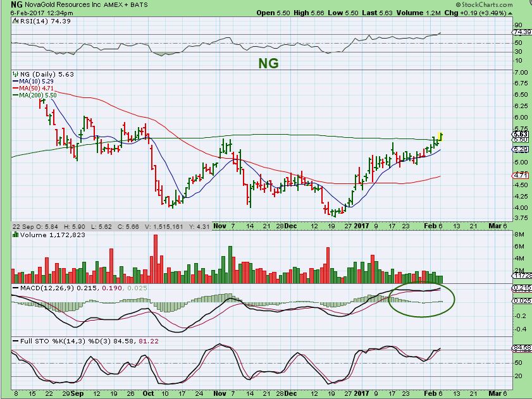Click the Chg +0.19 (+3.49%) value
Viewport: 532px width, 399px height.
[475, 13]
